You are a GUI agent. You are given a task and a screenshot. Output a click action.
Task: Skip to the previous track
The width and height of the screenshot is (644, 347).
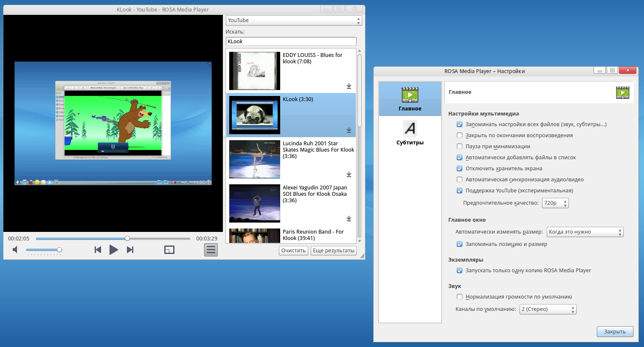[98, 250]
